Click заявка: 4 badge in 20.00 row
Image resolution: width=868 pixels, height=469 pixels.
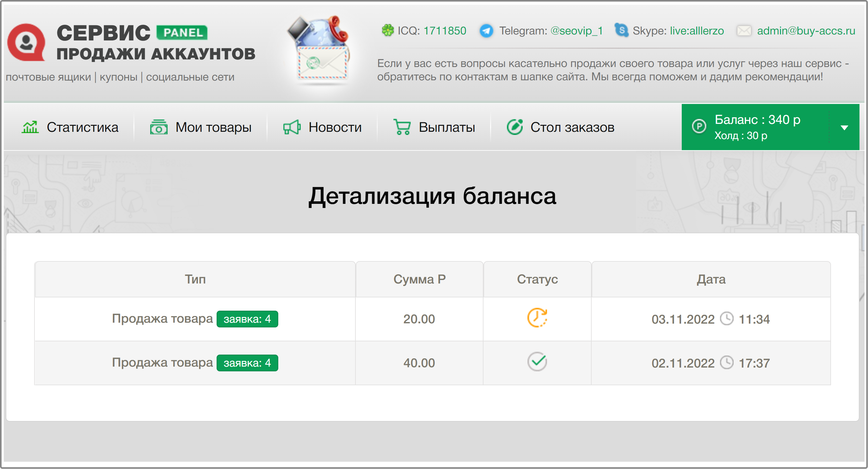tap(247, 319)
